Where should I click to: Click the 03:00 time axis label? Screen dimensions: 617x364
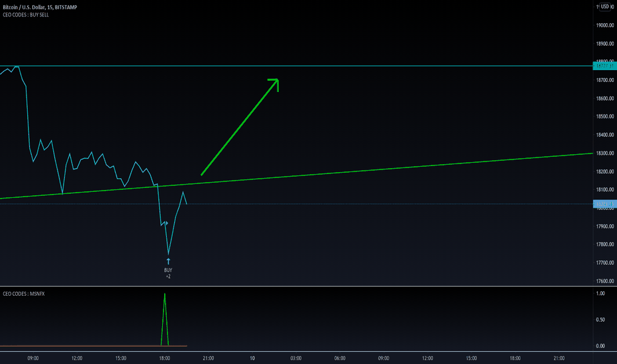tap(296, 358)
